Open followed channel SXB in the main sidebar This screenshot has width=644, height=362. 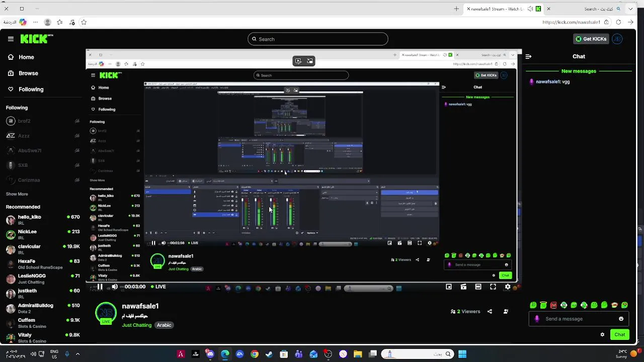(43, 165)
